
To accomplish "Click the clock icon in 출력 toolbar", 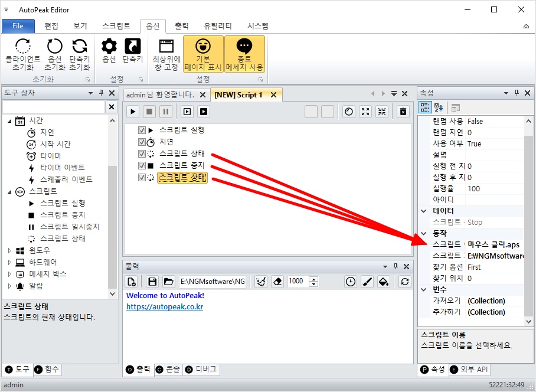I will 351,282.
